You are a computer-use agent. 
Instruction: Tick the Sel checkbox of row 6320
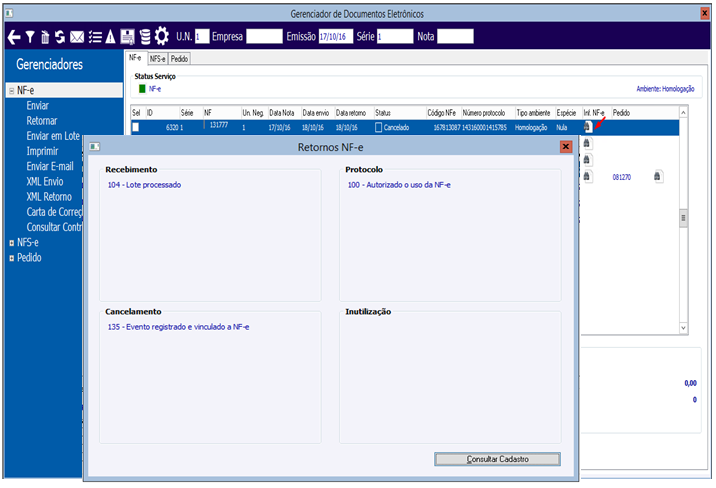click(136, 127)
